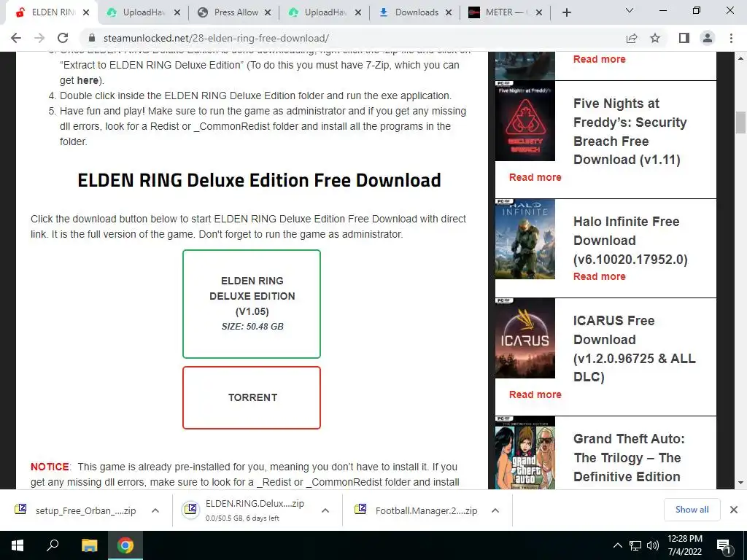Open a new browser tab
The image size is (747, 560).
pyautogui.click(x=566, y=12)
